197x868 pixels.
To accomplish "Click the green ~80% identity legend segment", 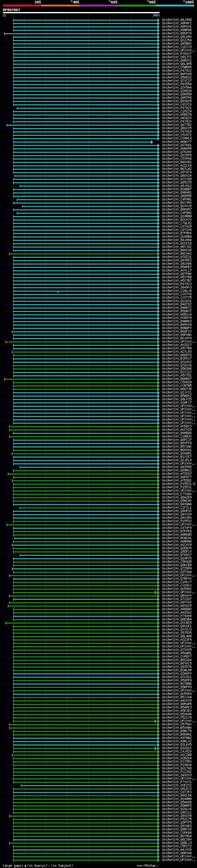I will coord(137,6).
